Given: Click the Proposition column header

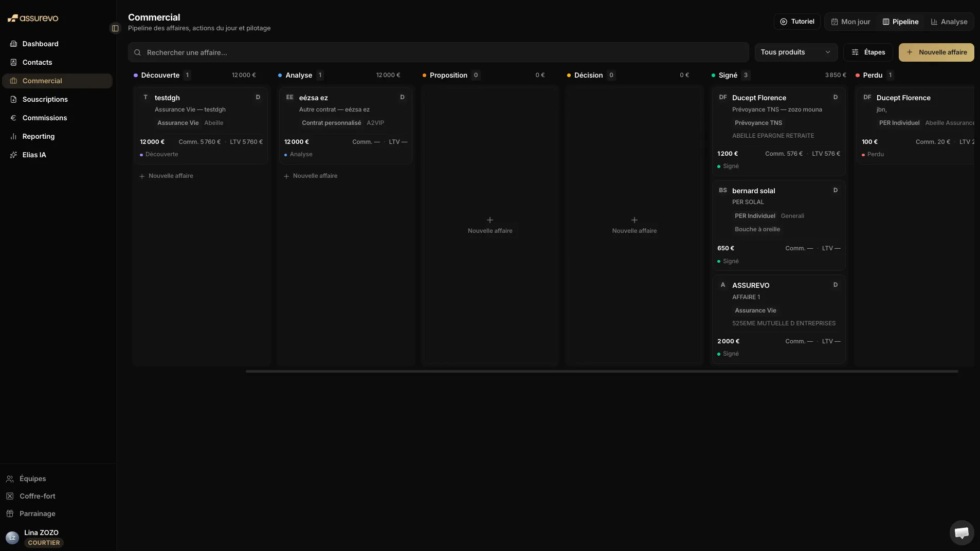Looking at the screenshot, I should point(448,75).
